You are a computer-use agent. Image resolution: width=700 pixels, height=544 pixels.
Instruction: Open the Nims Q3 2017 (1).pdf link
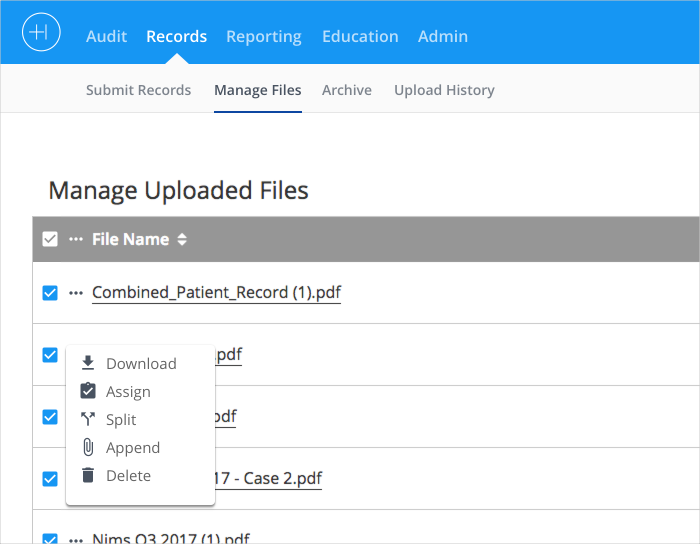171,538
